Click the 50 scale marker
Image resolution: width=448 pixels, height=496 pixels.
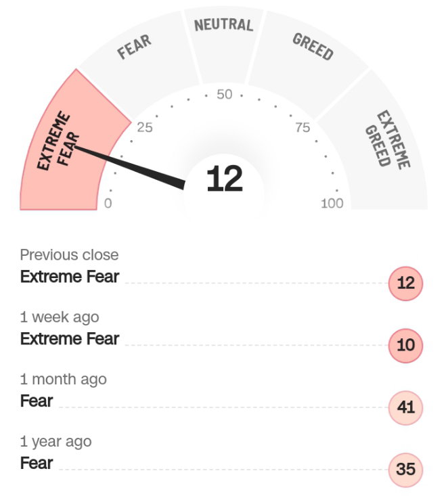point(224,94)
